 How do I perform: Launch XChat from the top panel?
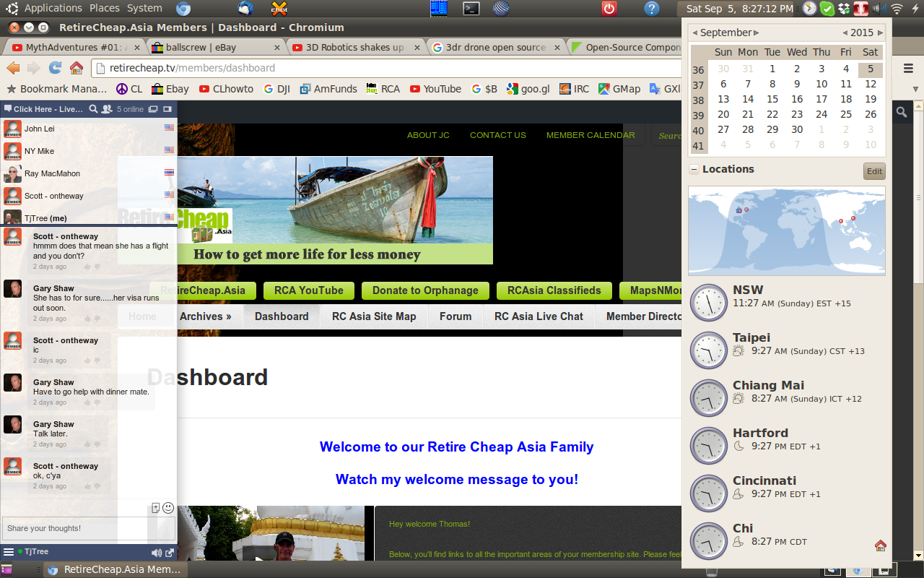[279, 9]
